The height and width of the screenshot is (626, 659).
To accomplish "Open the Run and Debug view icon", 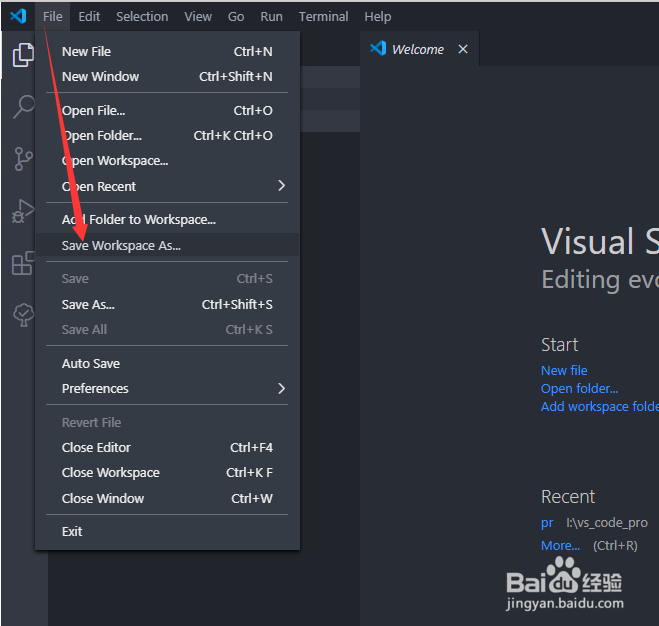I will 23,211.
